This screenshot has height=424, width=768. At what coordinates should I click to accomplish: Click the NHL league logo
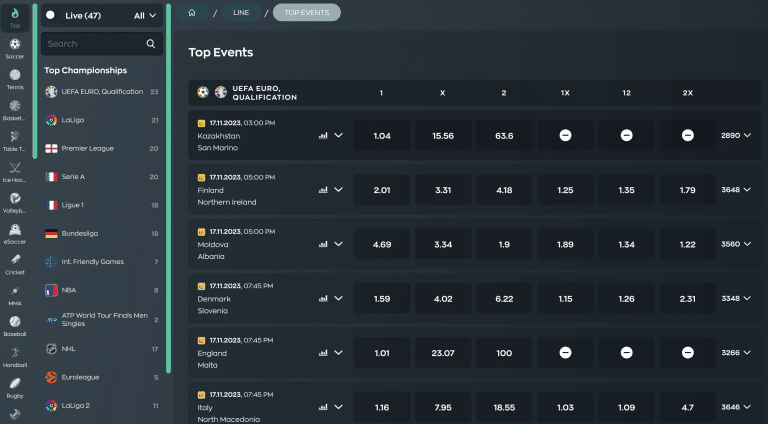[51, 349]
